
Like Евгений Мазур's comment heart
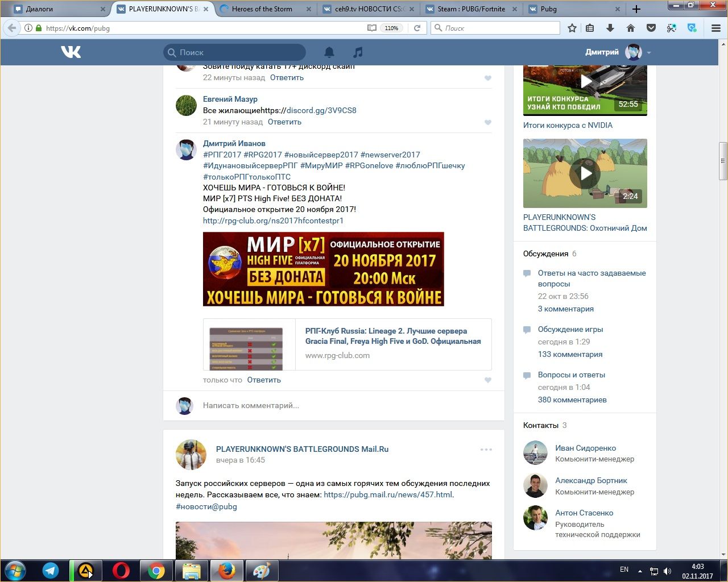click(487, 122)
